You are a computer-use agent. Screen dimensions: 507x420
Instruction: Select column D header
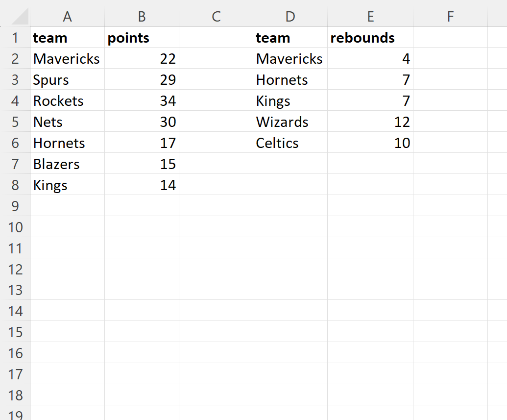coord(290,17)
